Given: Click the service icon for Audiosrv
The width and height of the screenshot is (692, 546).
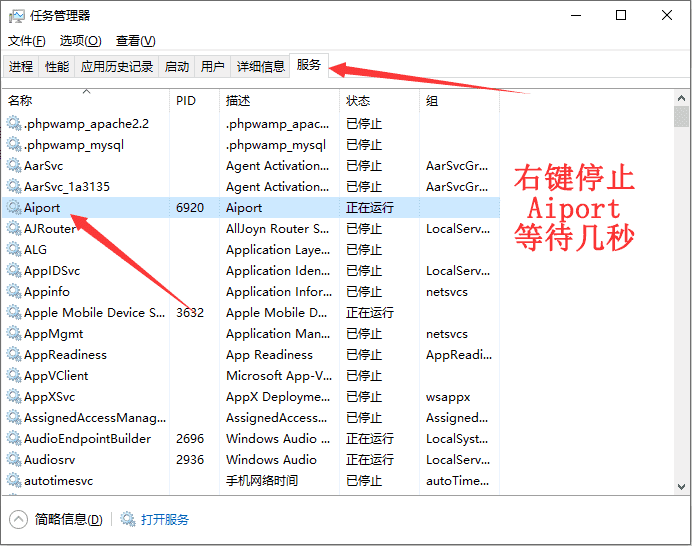Looking at the screenshot, I should (x=14, y=460).
